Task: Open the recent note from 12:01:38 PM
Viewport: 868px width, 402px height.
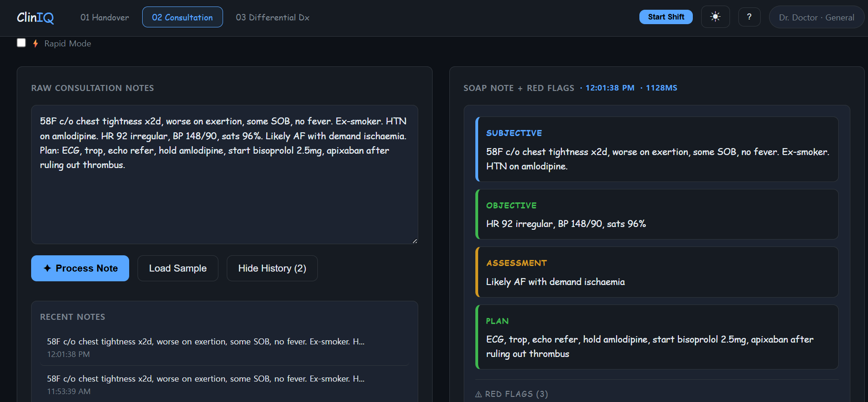Action: click(224, 347)
